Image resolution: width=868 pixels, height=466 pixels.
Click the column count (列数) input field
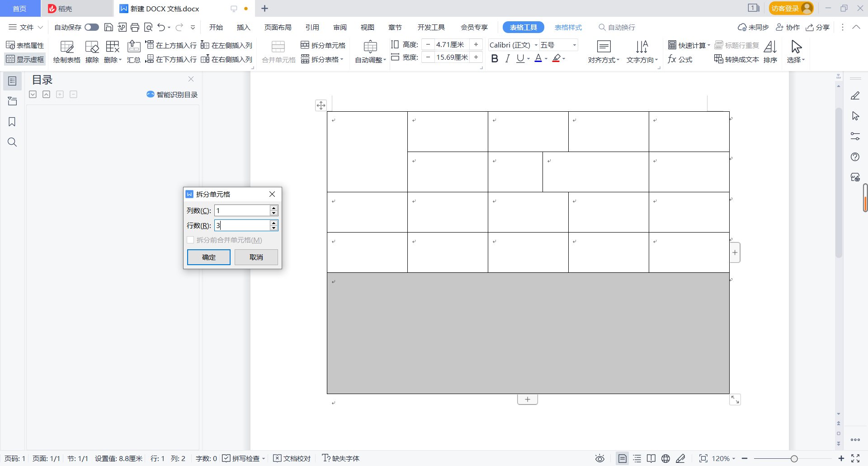242,210
